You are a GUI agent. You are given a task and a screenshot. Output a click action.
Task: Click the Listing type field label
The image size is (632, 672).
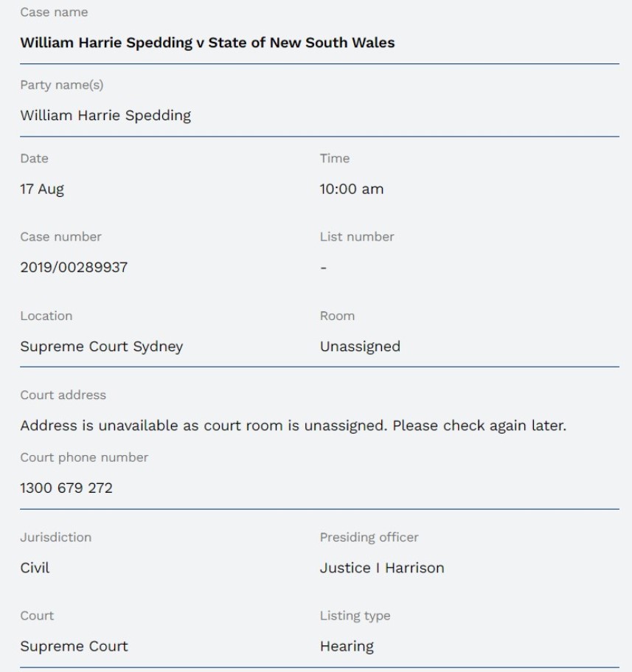355,615
